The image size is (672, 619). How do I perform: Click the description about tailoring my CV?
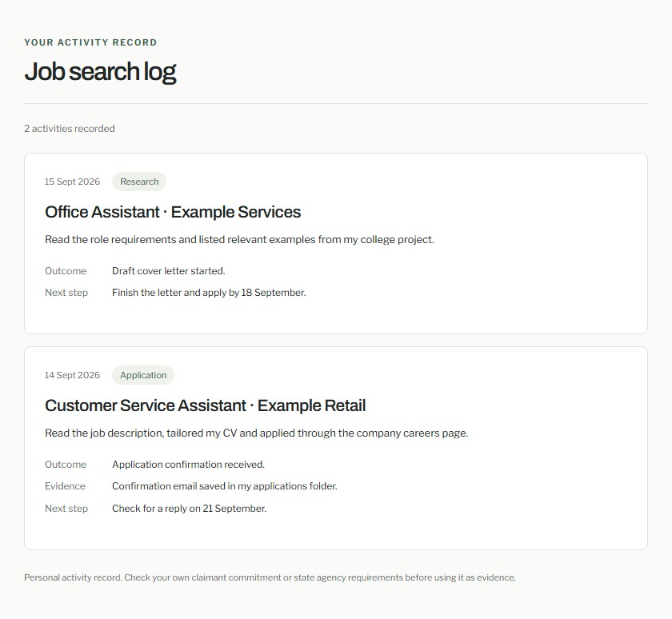(x=256, y=433)
